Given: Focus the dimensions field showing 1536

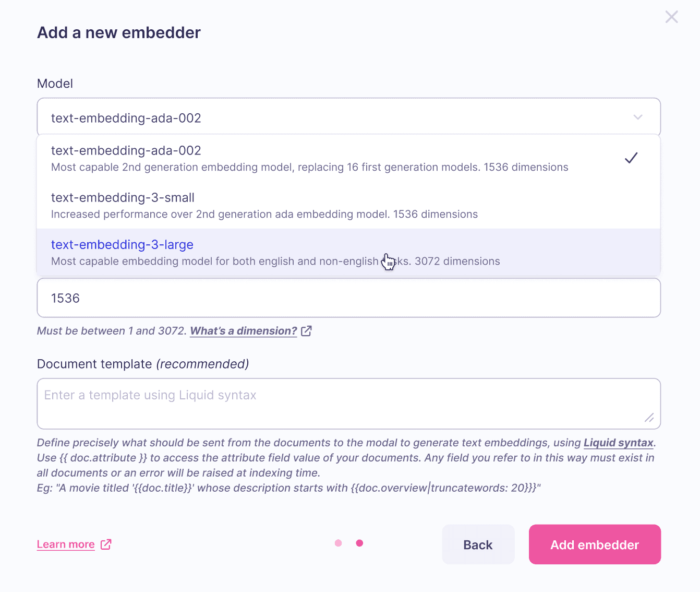Looking at the screenshot, I should [x=348, y=298].
